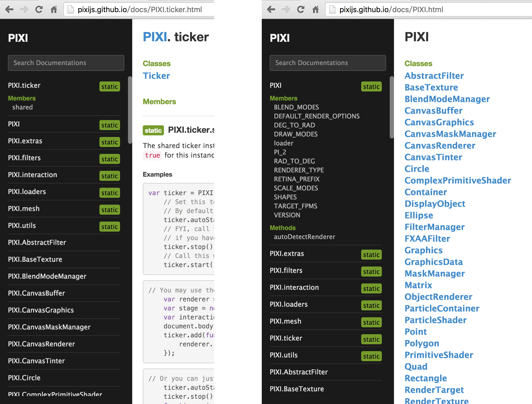This screenshot has width=532, height=404.
Task: Select VERSION member in right sidebar
Action: pyautogui.click(x=287, y=215)
